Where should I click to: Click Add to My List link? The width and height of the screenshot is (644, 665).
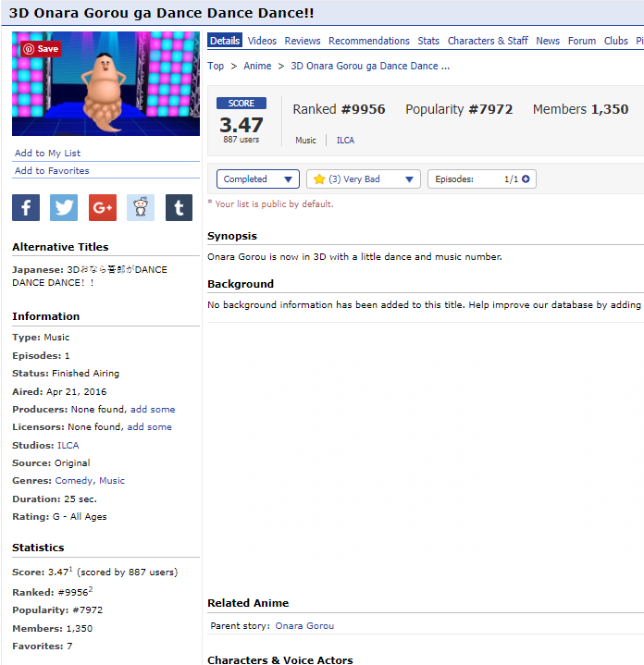pos(47,154)
